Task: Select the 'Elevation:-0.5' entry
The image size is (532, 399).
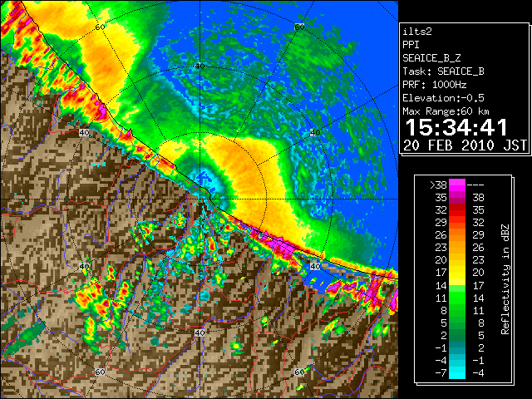Action: (443, 98)
